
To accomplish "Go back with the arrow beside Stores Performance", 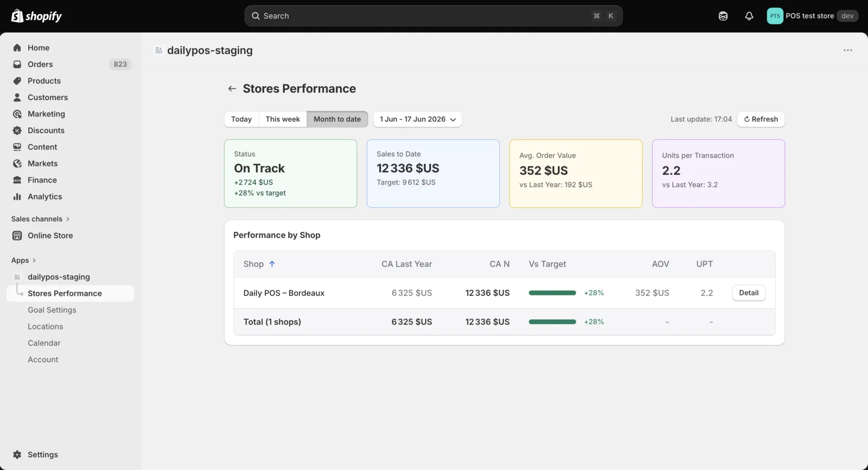I will [232, 88].
